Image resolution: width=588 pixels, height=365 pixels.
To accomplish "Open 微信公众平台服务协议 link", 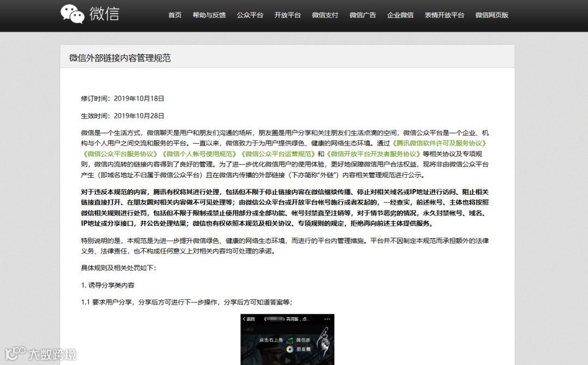I will tap(120, 153).
